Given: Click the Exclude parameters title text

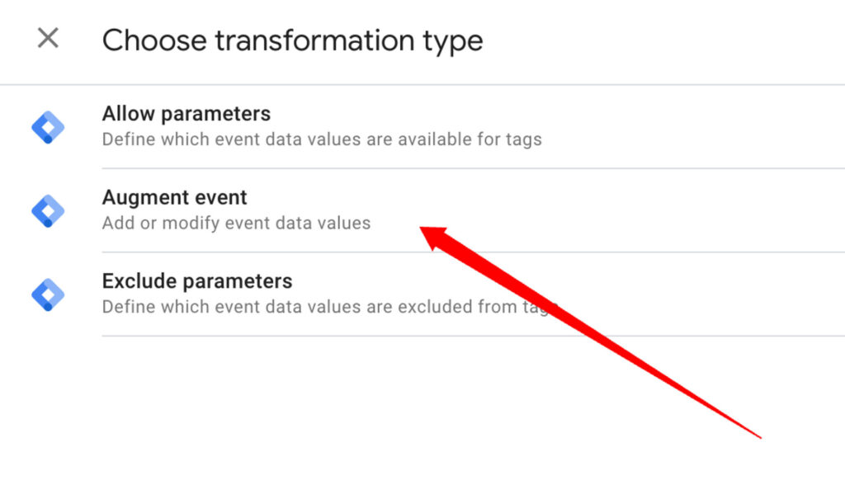Looking at the screenshot, I should pyautogui.click(x=197, y=280).
